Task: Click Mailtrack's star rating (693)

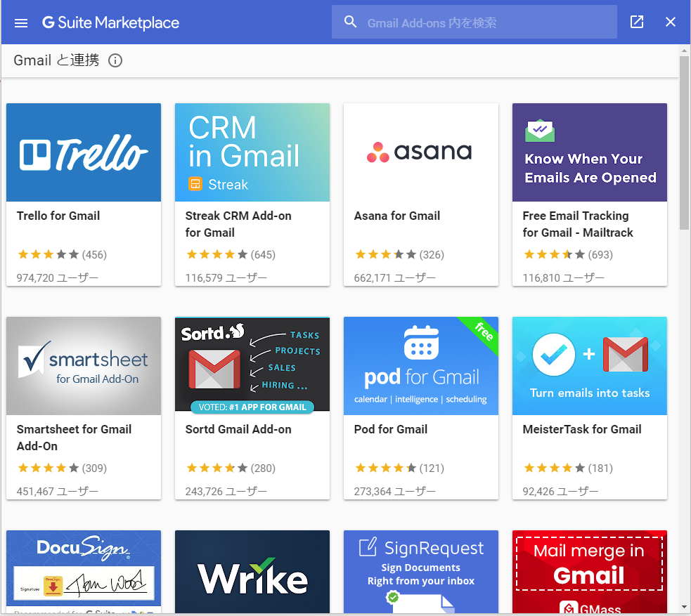Action: (568, 254)
